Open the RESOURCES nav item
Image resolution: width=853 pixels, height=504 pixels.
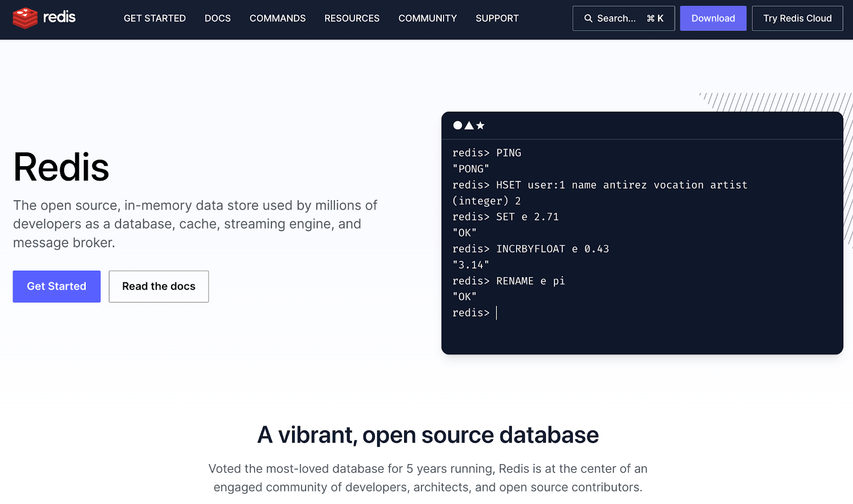click(x=352, y=19)
